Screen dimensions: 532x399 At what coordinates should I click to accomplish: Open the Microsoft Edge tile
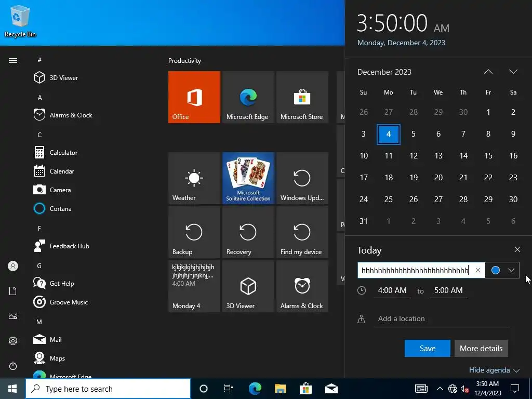(x=248, y=97)
